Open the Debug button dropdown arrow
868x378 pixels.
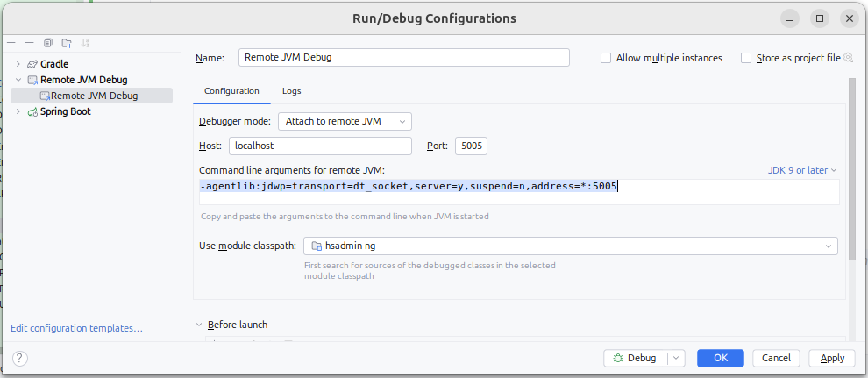coord(677,358)
